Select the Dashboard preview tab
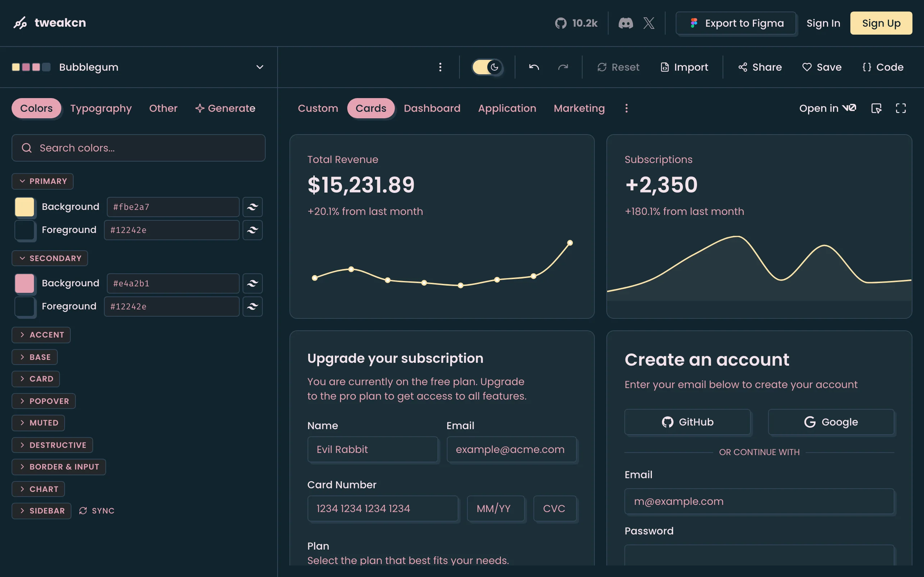 [x=432, y=109]
